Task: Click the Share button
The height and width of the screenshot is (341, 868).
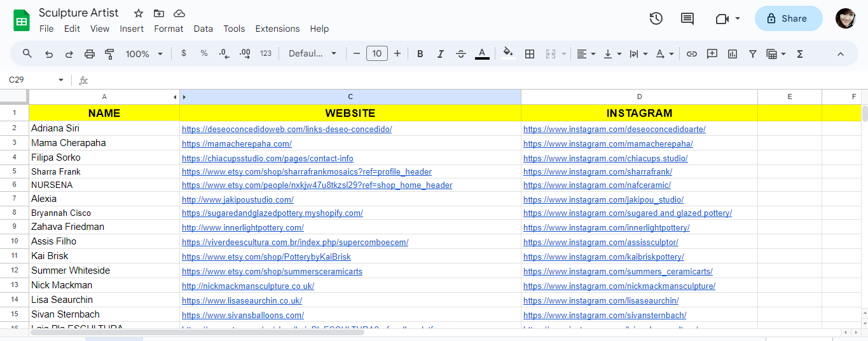Action: click(789, 18)
